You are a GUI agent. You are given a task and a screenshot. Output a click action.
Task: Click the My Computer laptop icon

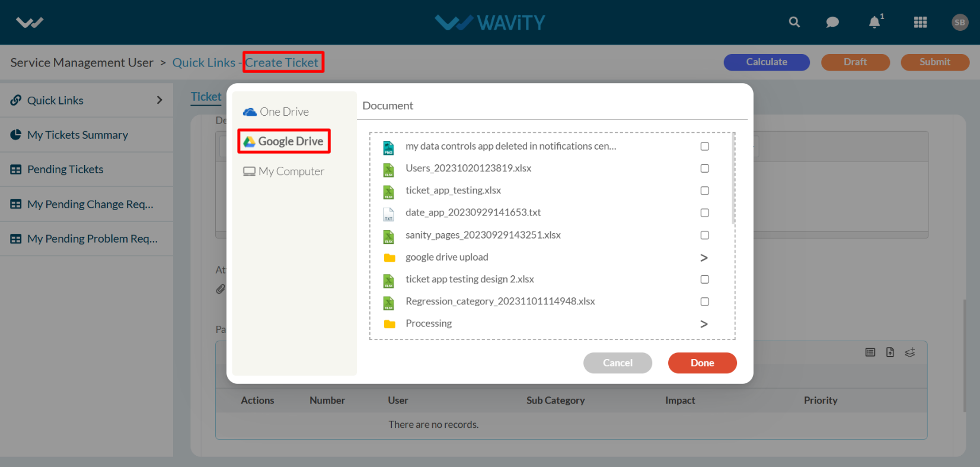tap(249, 171)
